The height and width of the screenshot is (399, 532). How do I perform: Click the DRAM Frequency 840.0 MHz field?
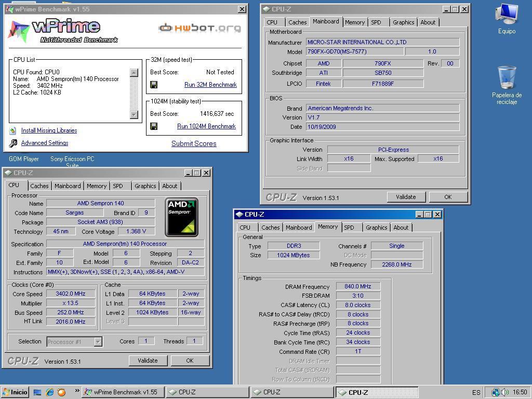358,286
